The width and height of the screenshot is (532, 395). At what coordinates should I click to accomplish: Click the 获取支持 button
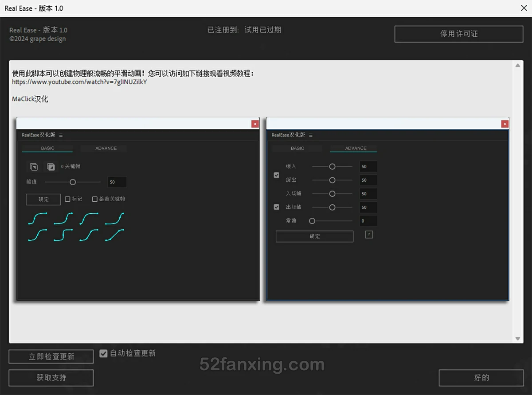click(x=51, y=378)
